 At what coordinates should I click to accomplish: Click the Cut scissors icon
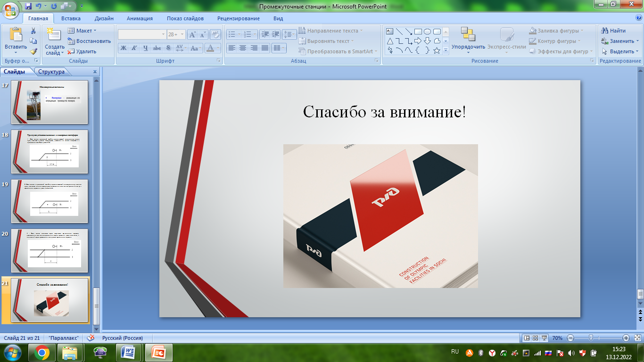click(33, 31)
